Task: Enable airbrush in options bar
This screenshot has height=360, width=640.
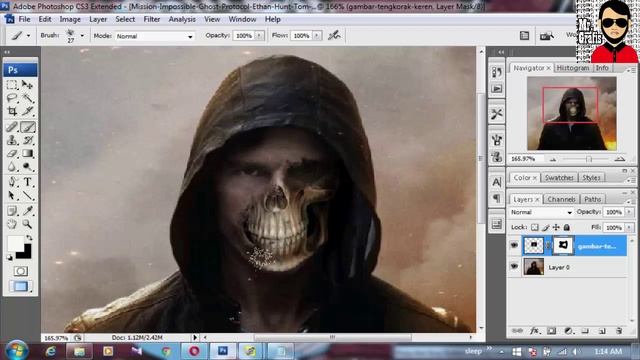Action: pyautogui.click(x=334, y=36)
